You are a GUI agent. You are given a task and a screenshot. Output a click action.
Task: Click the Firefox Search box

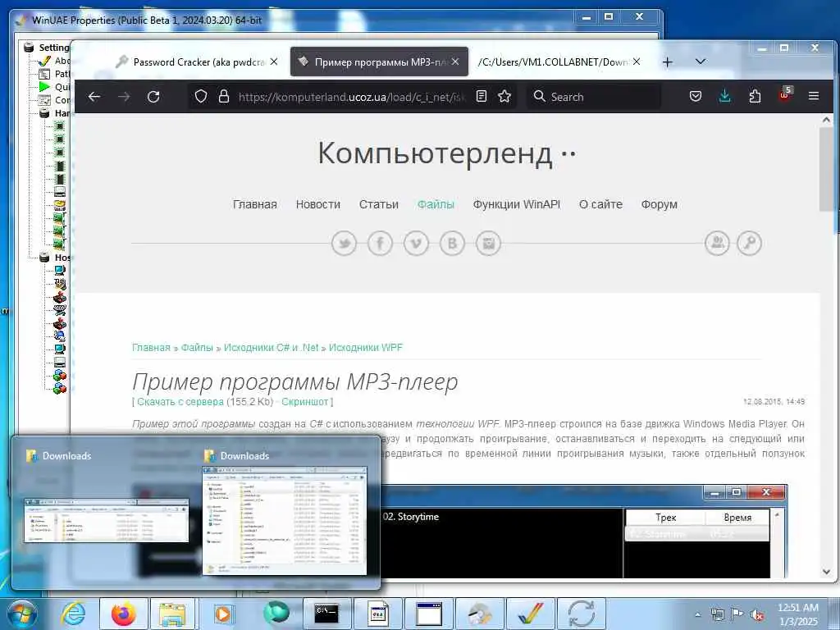(x=594, y=97)
